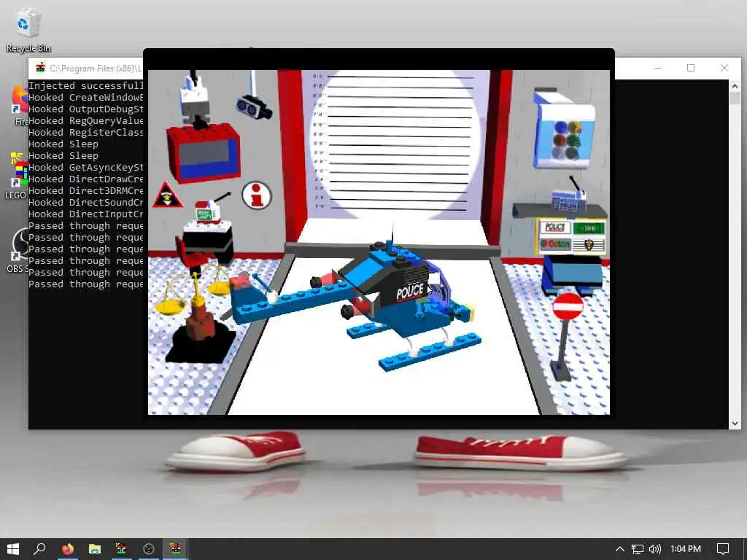Click the red info button in the garage

(257, 195)
